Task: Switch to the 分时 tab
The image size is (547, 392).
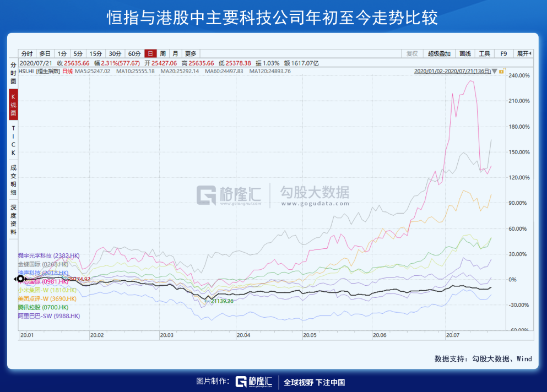Action: point(27,53)
